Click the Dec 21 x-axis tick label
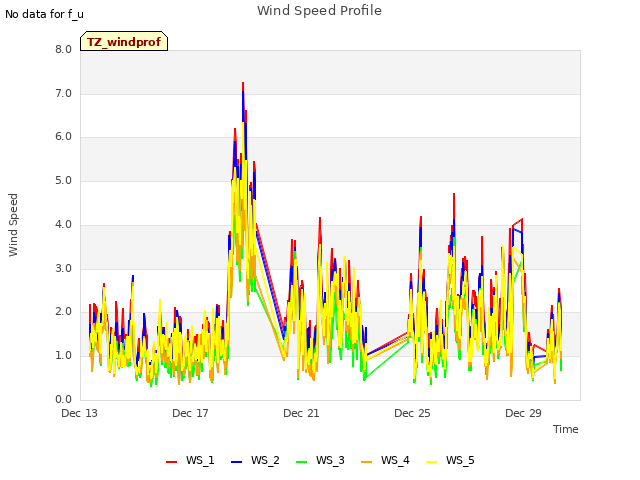The height and width of the screenshot is (480, 640). tap(301, 413)
